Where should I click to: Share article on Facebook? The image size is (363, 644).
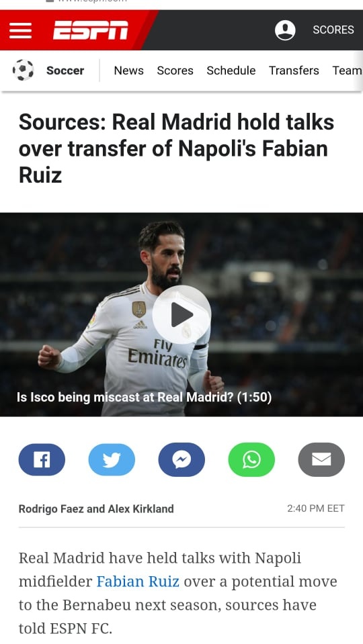42,459
